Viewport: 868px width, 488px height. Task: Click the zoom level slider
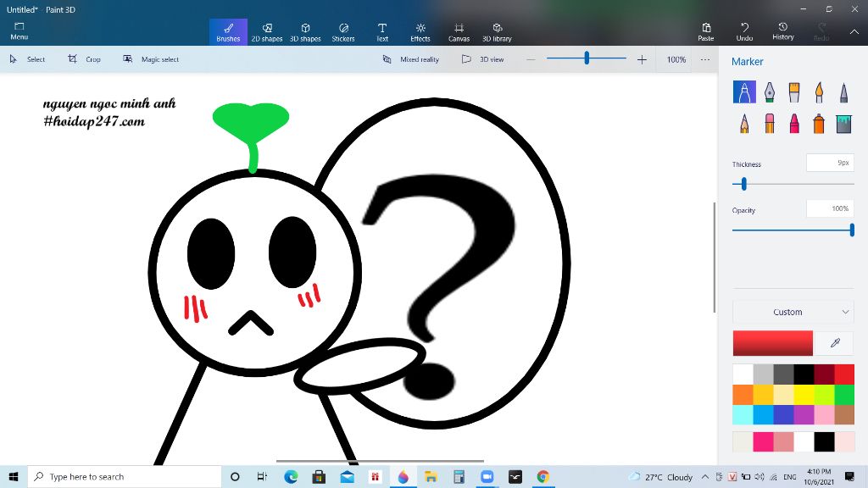pos(587,58)
